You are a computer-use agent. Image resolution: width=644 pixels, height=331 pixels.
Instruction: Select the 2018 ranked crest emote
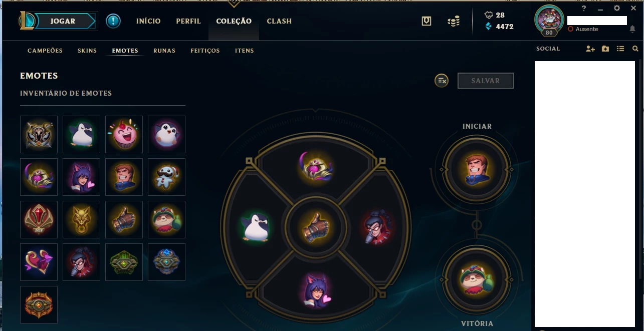39,219
